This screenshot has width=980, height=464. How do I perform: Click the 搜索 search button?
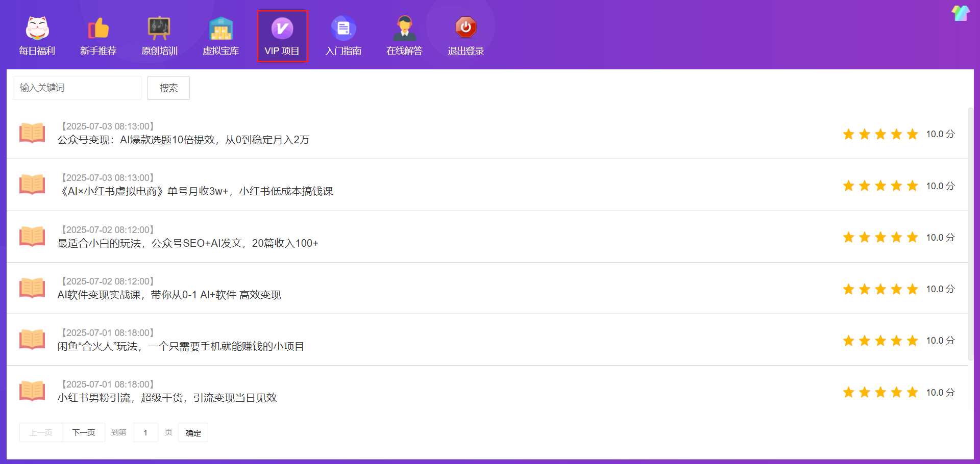tap(168, 88)
